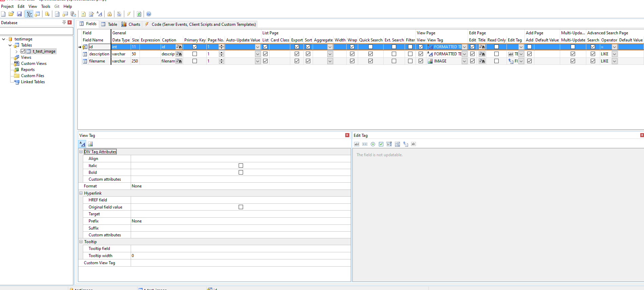This screenshot has width=644, height=290.
Task: Increase Page No. for description field
Action: pyautogui.click(x=222, y=53)
